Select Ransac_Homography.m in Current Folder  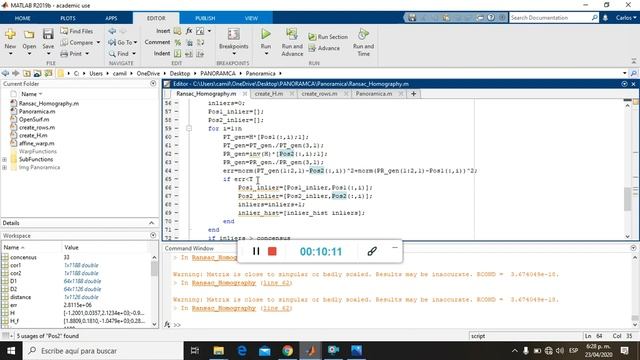[x=49, y=104]
